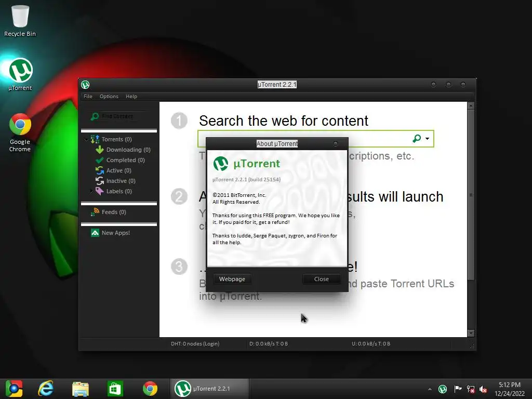Click the Active transfer icon
The height and width of the screenshot is (399, 532).
99,170
